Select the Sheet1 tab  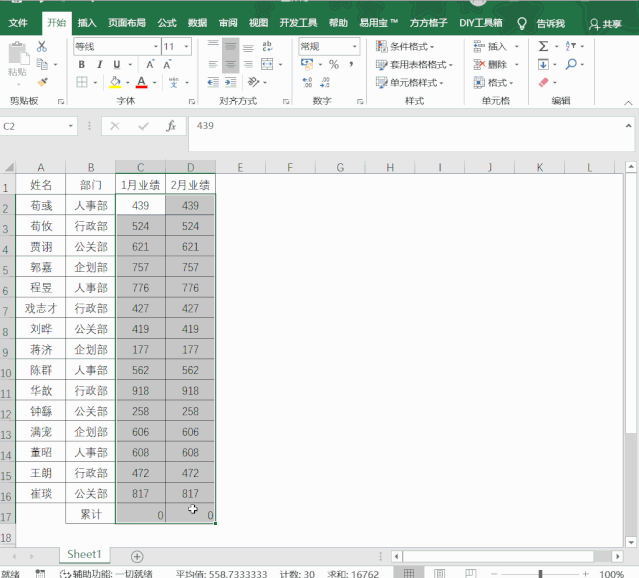pos(84,554)
